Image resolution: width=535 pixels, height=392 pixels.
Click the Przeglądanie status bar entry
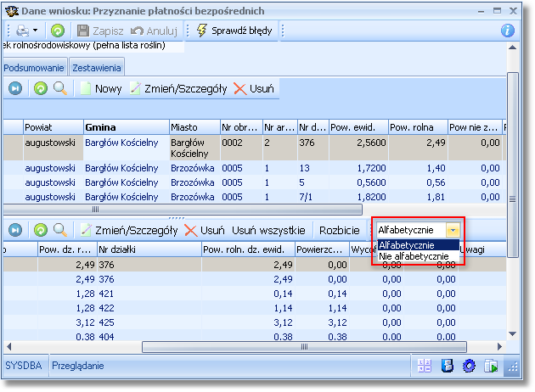click(78, 366)
